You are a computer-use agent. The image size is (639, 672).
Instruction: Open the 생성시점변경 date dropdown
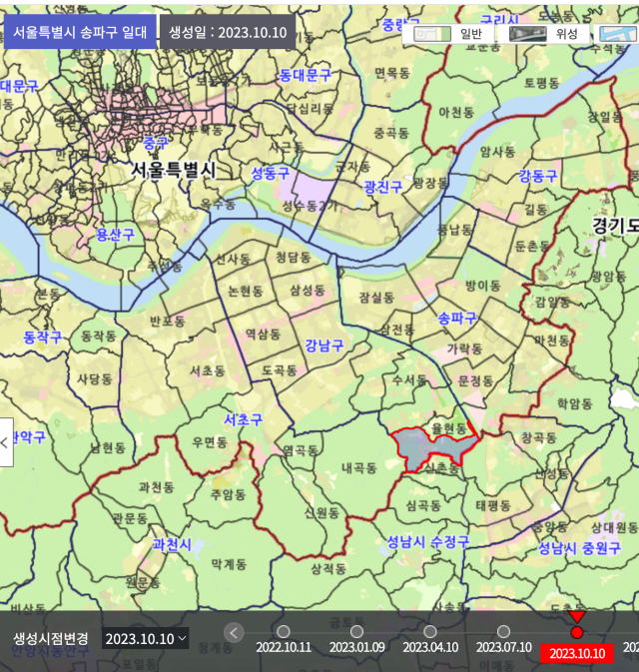tap(146, 639)
